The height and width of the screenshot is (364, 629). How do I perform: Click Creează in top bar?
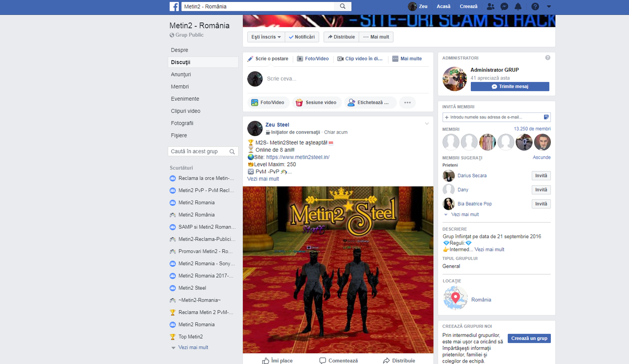[x=468, y=6]
